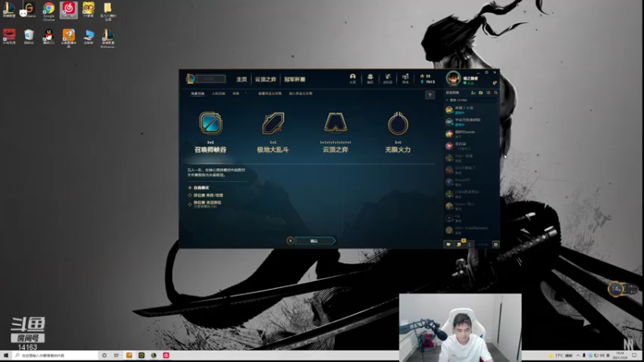Select the 无限火力 game mode icon
644x362 pixels.
coord(398,123)
